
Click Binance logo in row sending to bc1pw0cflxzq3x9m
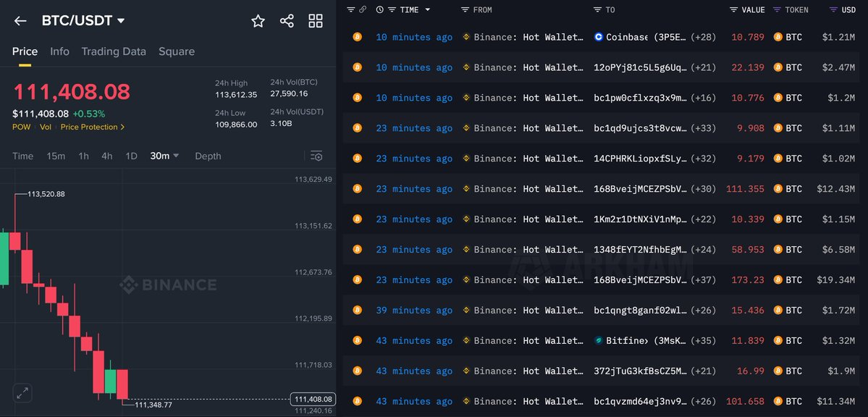[x=466, y=98]
